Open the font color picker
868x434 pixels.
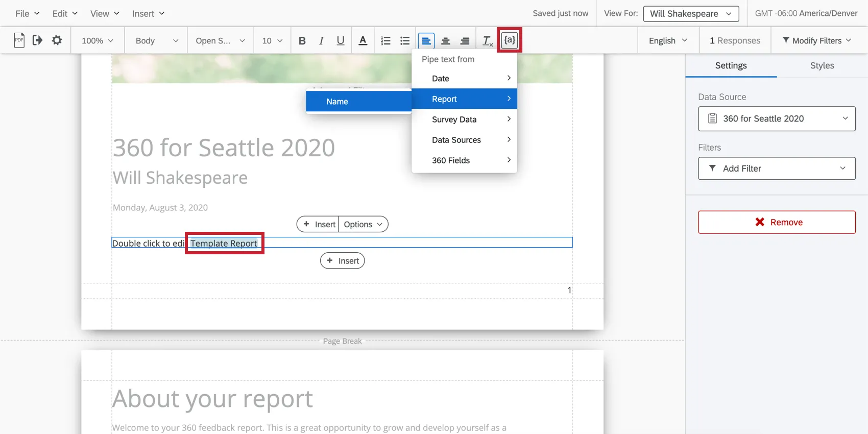(363, 41)
